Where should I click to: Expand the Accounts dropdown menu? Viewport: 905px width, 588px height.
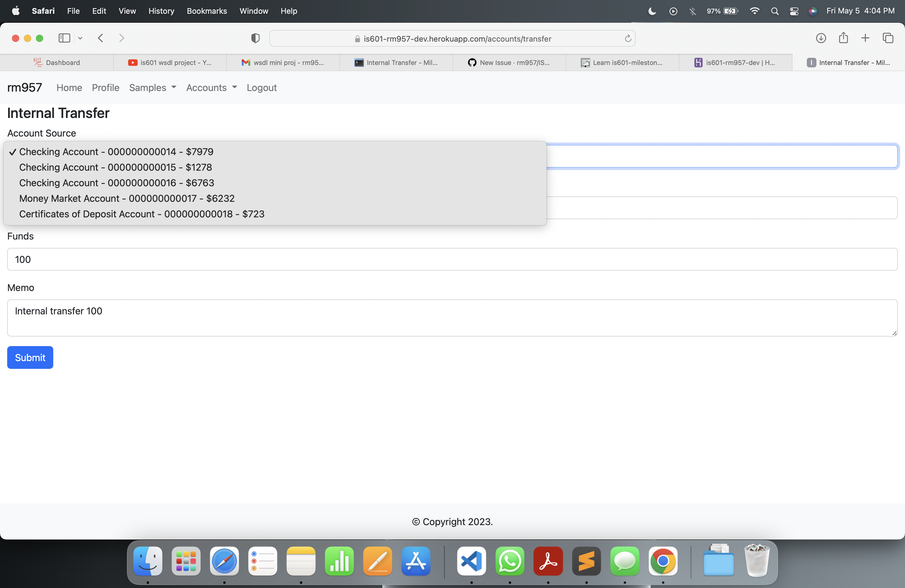[211, 87]
